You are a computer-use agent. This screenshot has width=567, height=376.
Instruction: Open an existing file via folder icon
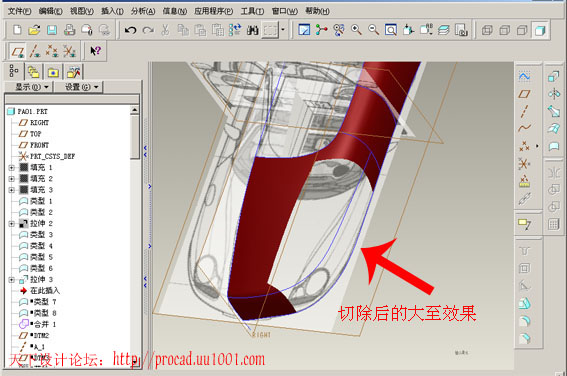click(34, 30)
